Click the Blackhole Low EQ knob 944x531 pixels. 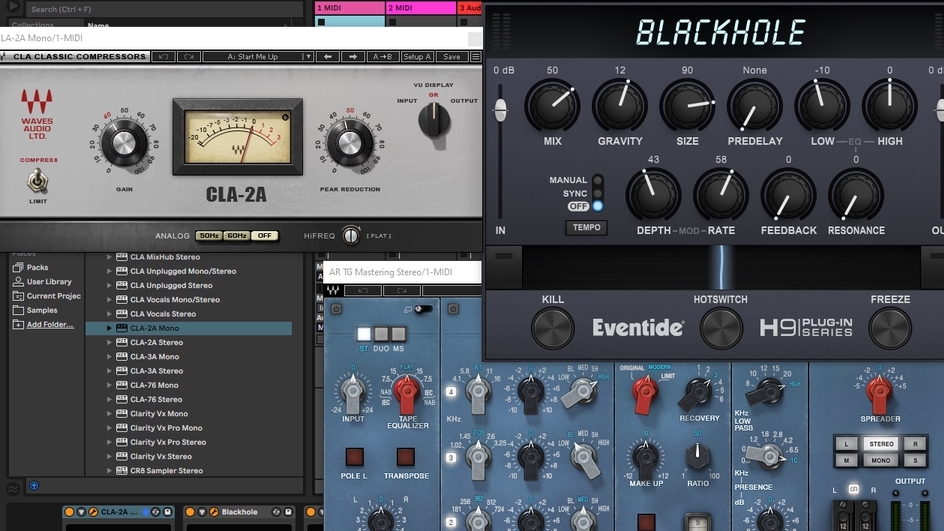[822, 106]
